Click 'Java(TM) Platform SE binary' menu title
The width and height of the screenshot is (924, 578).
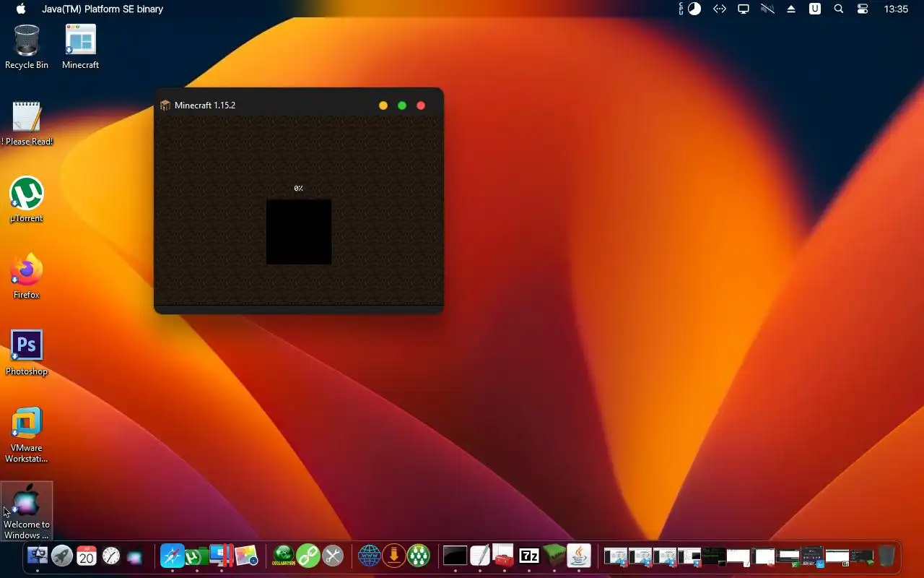tap(103, 9)
